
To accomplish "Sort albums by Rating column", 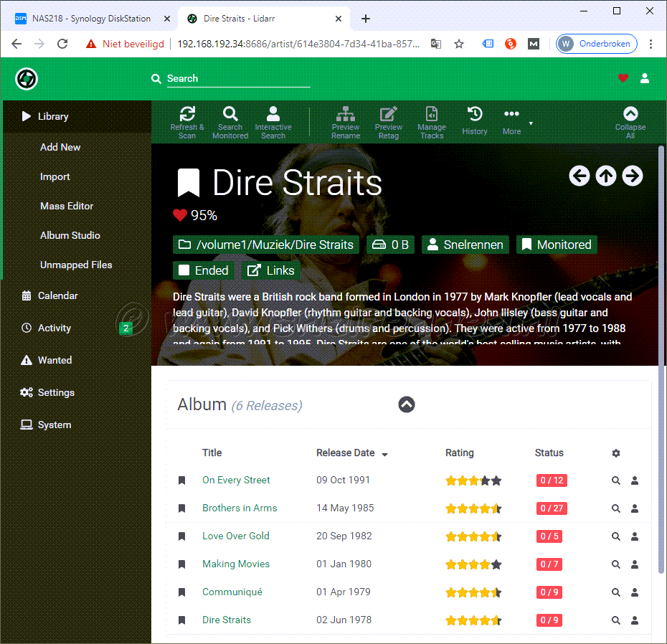I will pyautogui.click(x=460, y=453).
